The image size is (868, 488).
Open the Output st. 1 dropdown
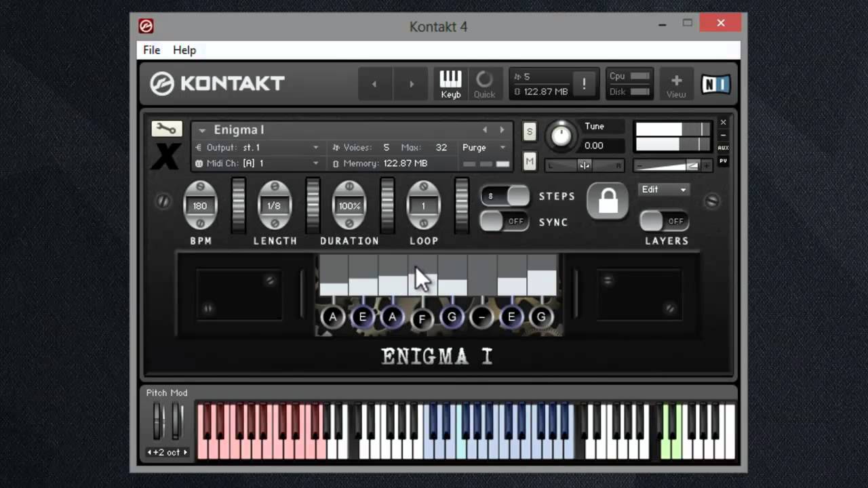[x=257, y=147]
